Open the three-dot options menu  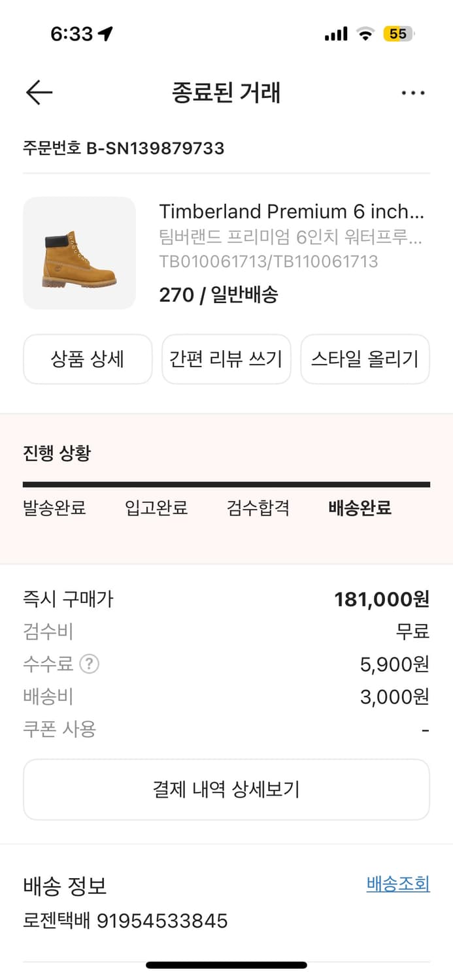(413, 92)
